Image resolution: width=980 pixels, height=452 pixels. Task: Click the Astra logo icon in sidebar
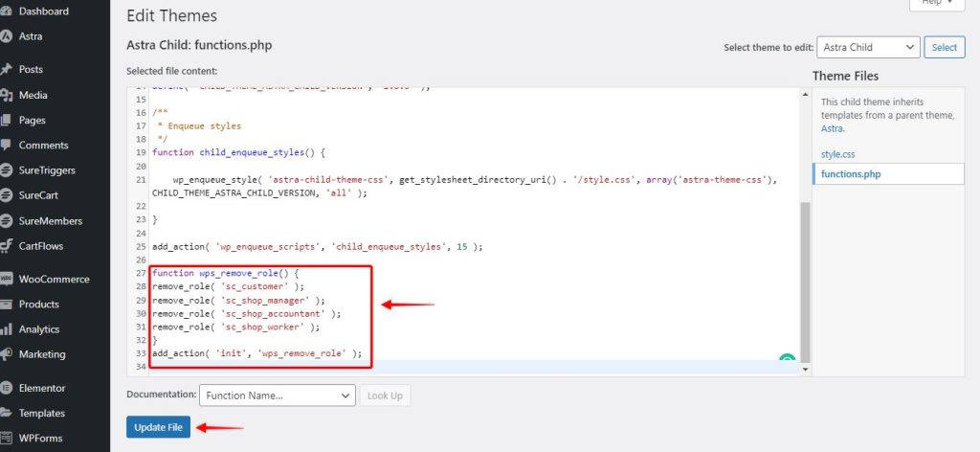[x=6, y=36]
